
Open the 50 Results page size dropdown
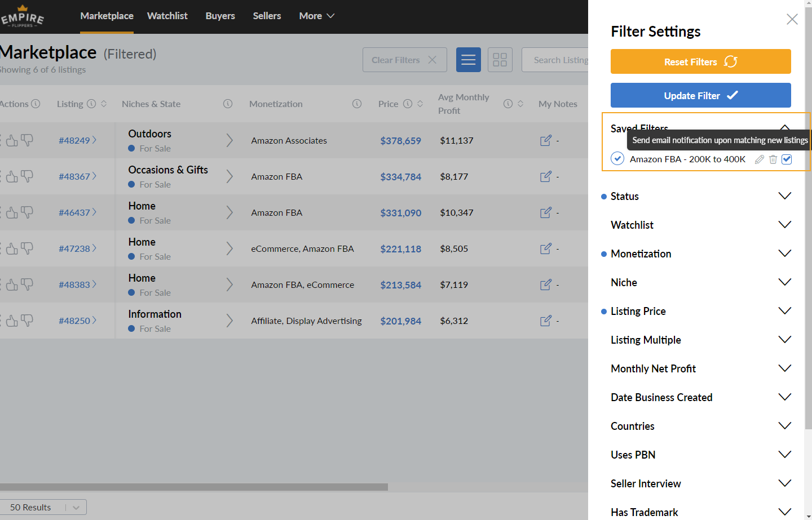click(43, 507)
